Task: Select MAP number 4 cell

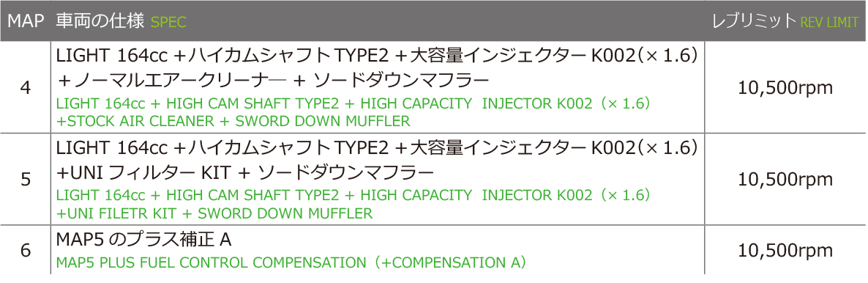Action: [x=26, y=88]
